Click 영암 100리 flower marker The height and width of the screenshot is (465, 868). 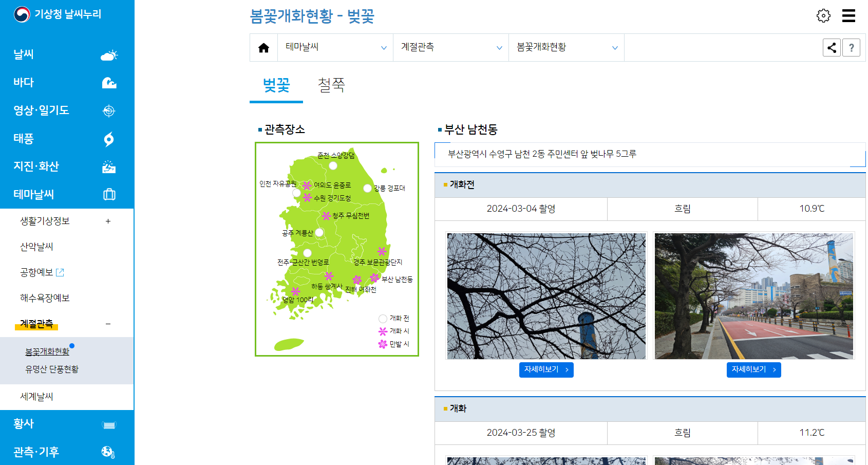click(295, 291)
